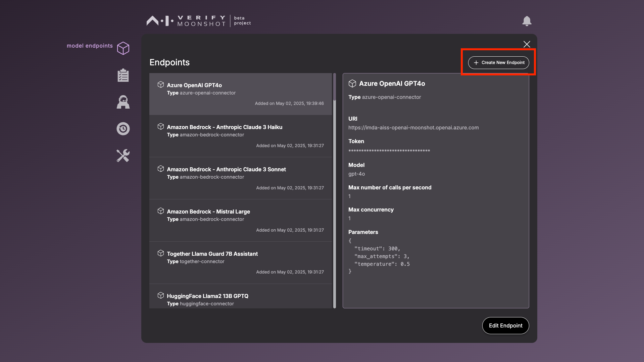This screenshot has width=644, height=362.
Task: Click Create New Endpoint button
Action: point(499,63)
